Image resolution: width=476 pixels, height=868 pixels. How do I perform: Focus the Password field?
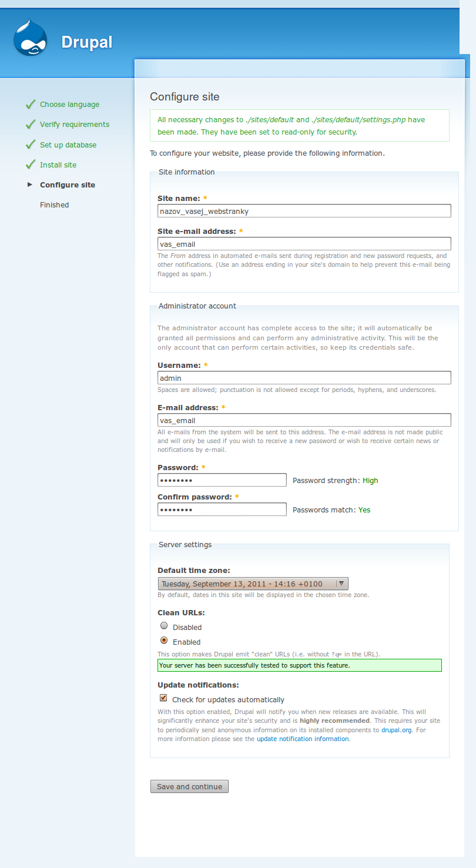(x=222, y=480)
